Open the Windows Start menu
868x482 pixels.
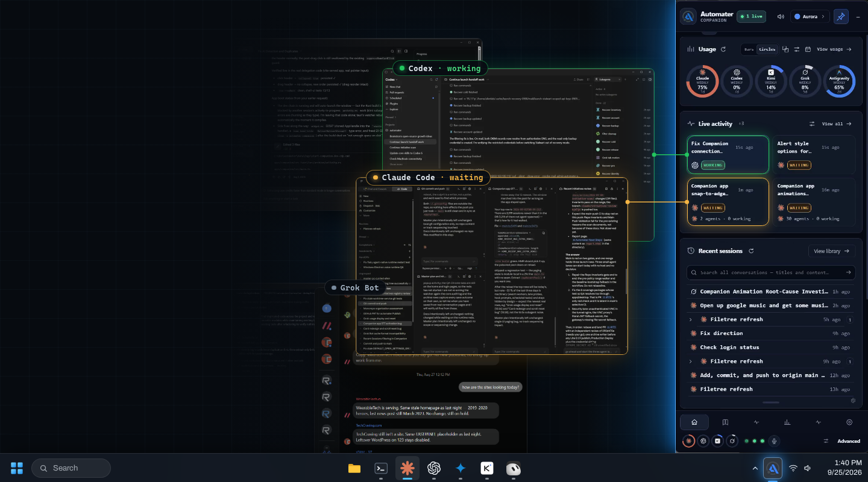17,468
